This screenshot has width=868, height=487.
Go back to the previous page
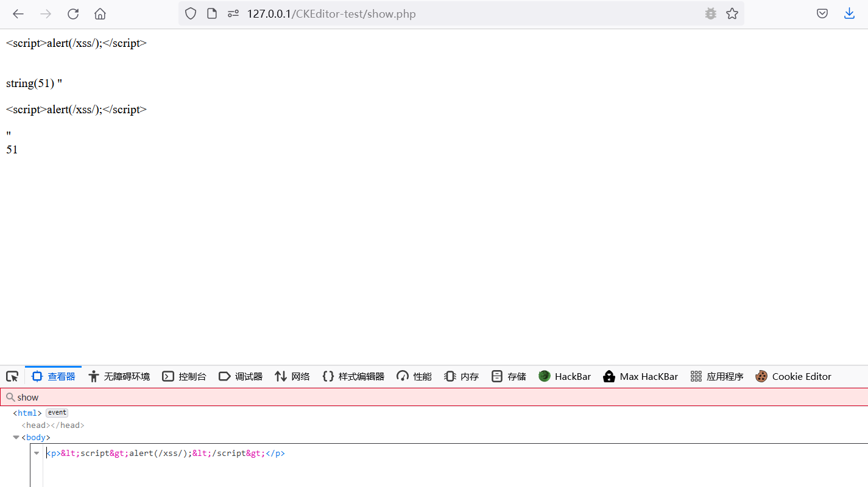pos(18,13)
